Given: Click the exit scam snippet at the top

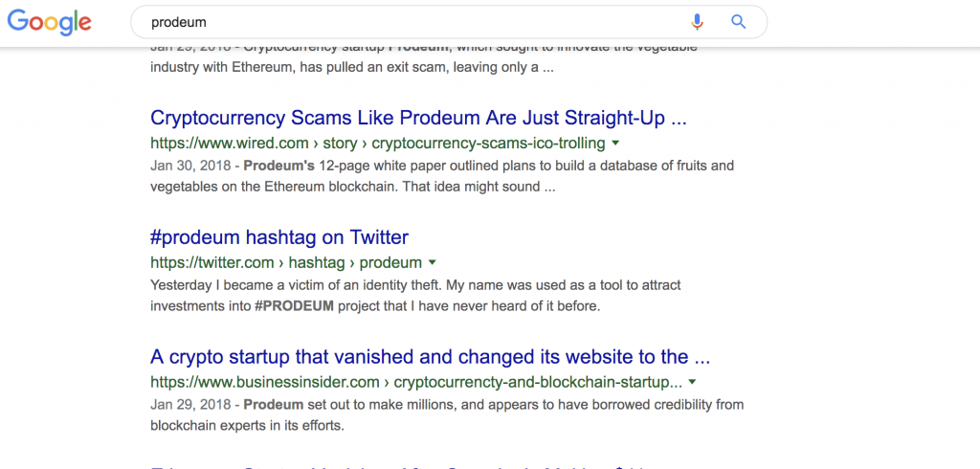Looking at the screenshot, I should (x=424, y=59).
